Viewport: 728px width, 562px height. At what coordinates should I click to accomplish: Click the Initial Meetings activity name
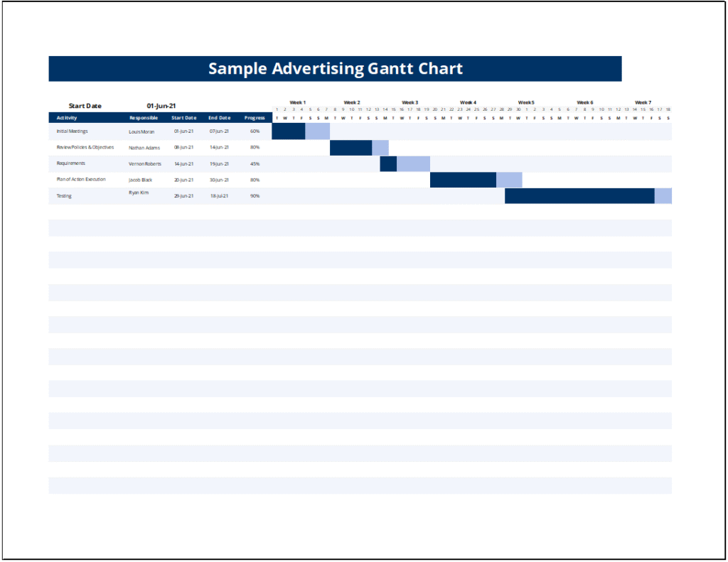pyautogui.click(x=71, y=131)
